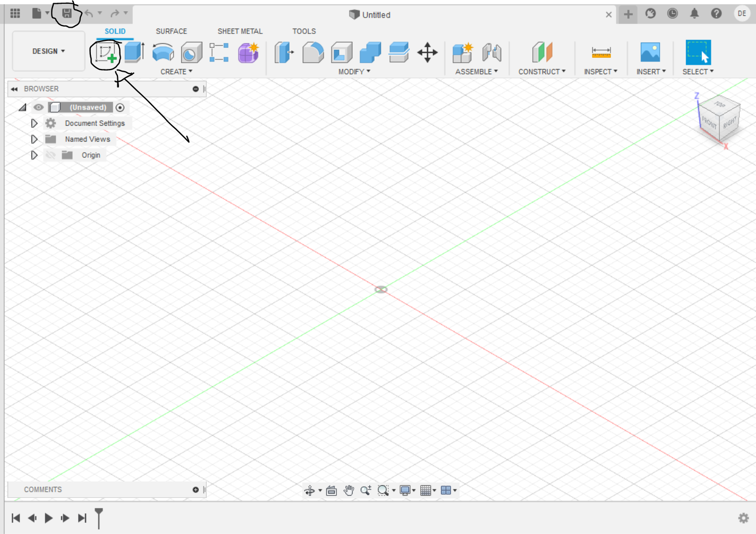Open the DE user account menu
Viewport: 756px width, 534px height.
click(x=742, y=13)
